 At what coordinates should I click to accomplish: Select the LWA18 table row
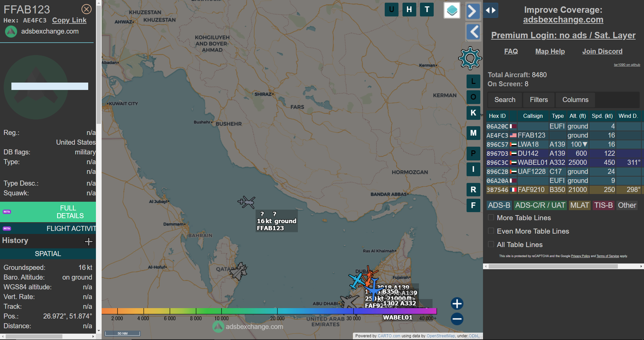pyautogui.click(x=563, y=144)
